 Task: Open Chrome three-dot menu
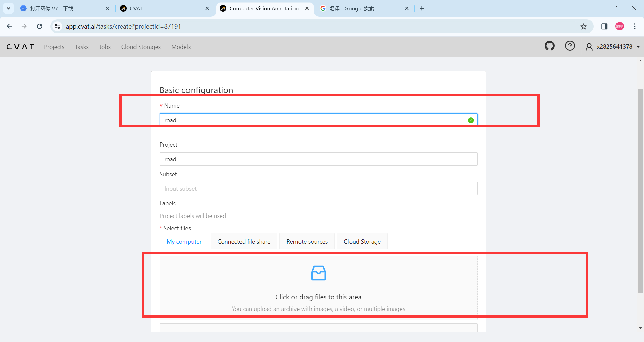[x=635, y=26]
